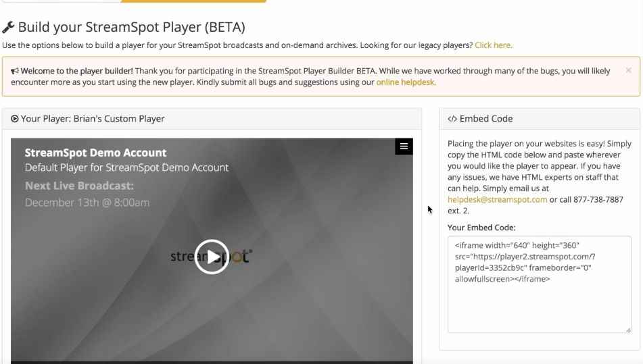Click the large play button in the player

click(212, 257)
